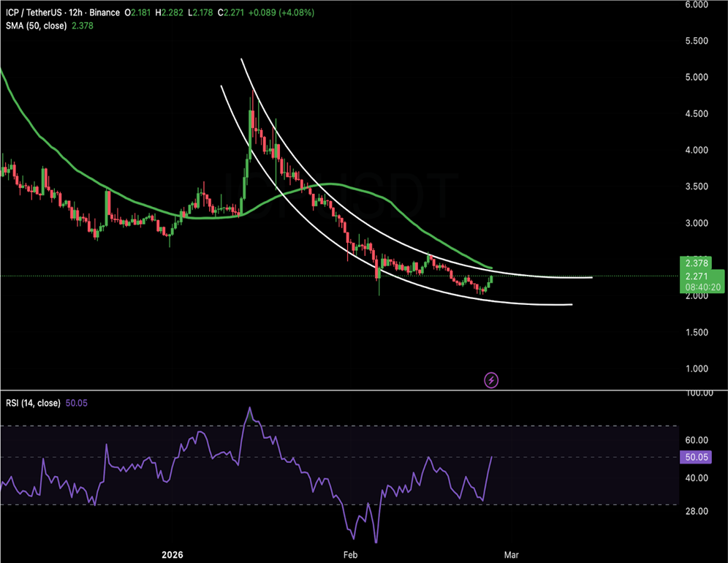This screenshot has width=728, height=563.
Task: Click the 5.000 price scale label
Action: point(699,78)
